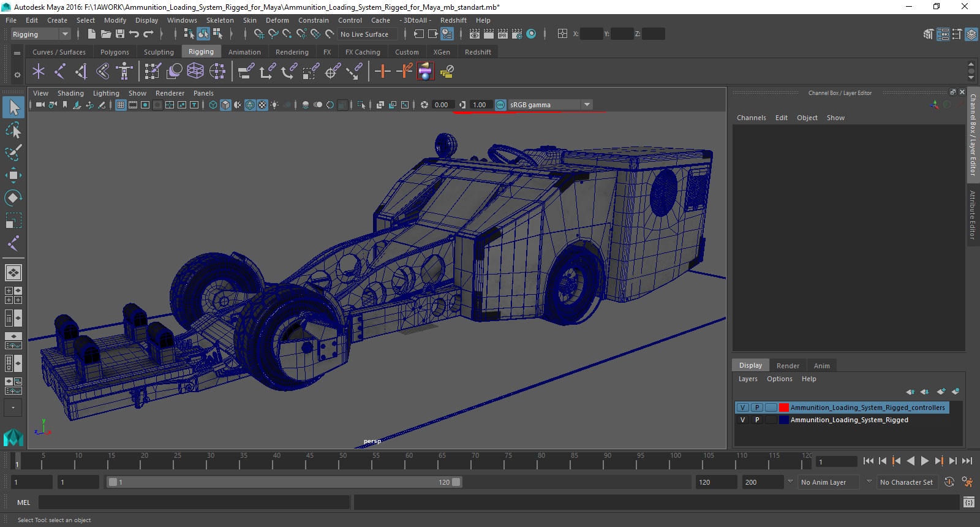This screenshot has width=980, height=527.
Task: Open the Layers menu in Layer Editor
Action: pos(748,379)
